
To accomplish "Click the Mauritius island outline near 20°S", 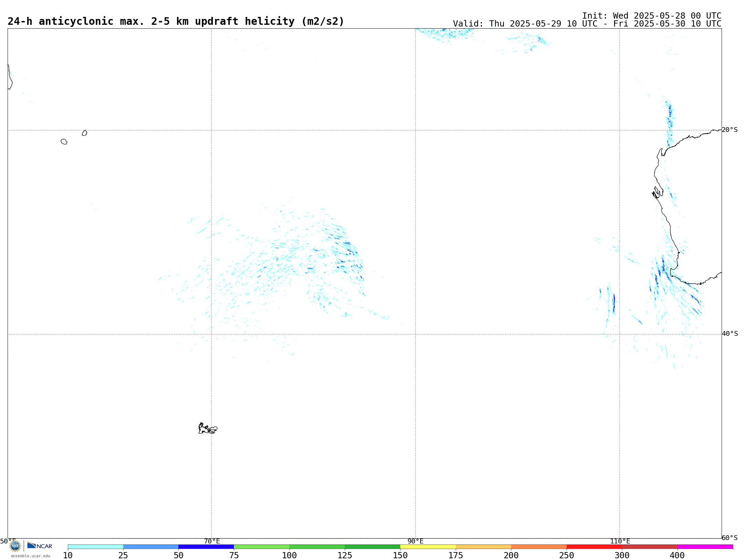I will tap(84, 133).
